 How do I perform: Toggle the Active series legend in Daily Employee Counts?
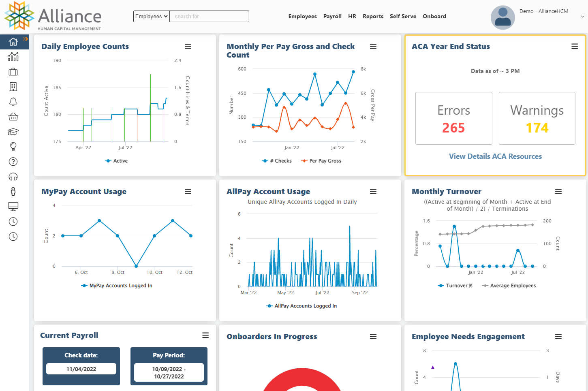116,161
